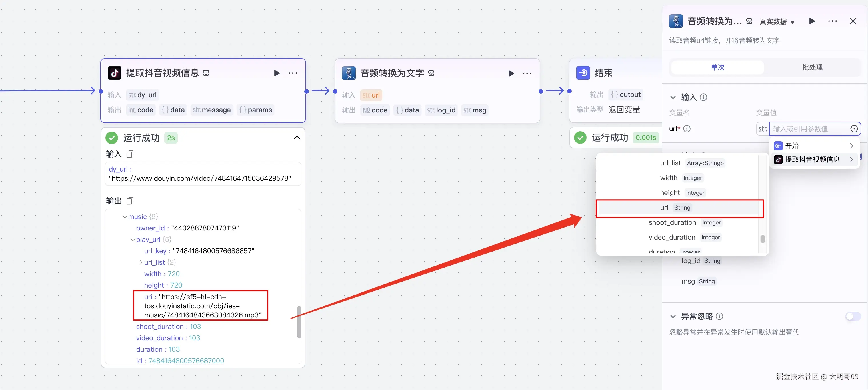Click the variable reference icon in url field
Screen dimensions: 868x390
coord(854,128)
